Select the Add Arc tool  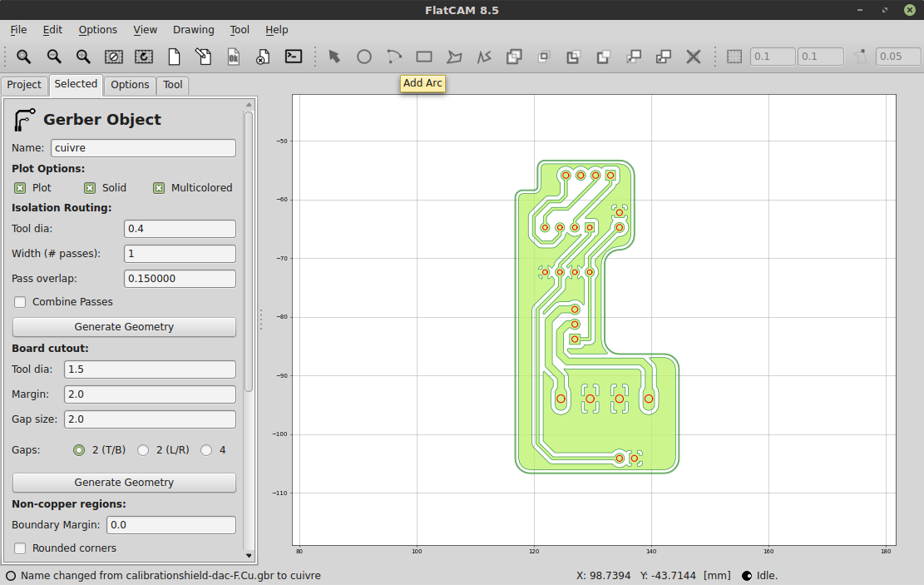tap(394, 57)
